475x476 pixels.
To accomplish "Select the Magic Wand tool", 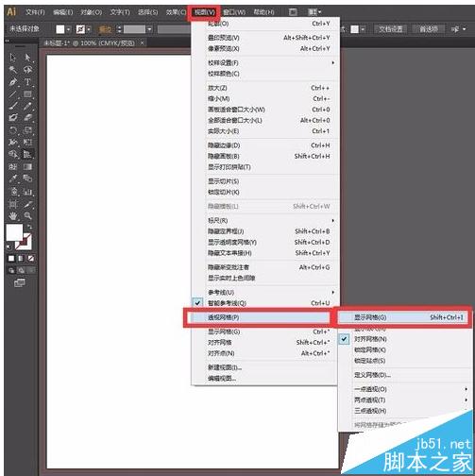I will click(x=12, y=70).
